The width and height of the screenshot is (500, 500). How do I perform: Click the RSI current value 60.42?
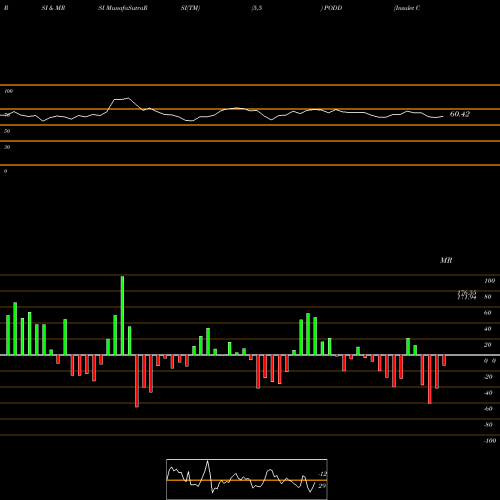pos(460,114)
